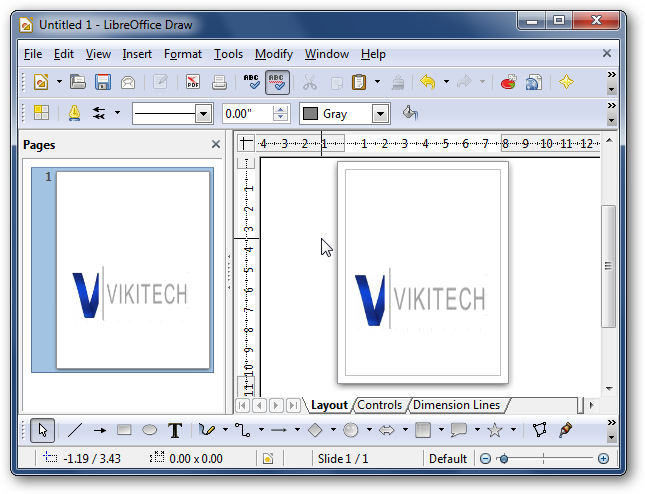Open the Tools menu
Image resolution: width=645 pixels, height=494 pixels.
pos(228,54)
